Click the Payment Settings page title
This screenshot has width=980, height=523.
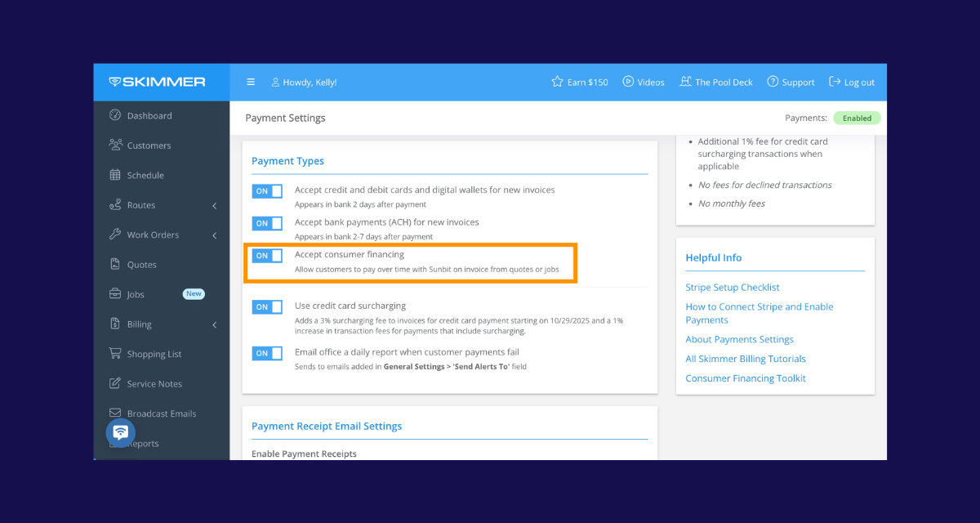[285, 118]
